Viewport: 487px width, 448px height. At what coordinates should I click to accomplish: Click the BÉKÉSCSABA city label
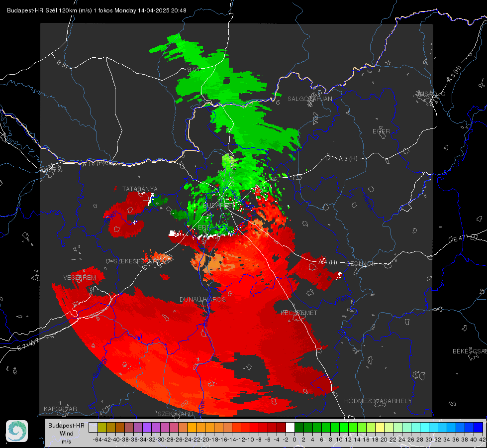[x=470, y=351]
